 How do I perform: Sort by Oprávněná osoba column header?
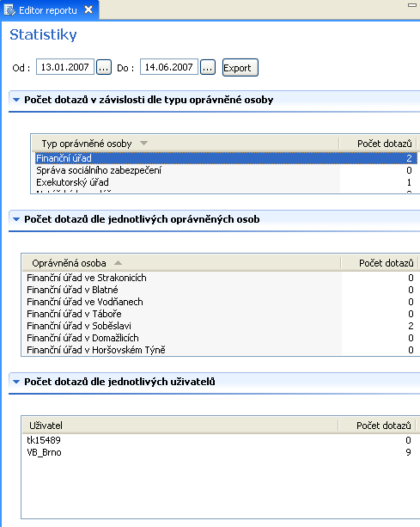click(x=181, y=263)
